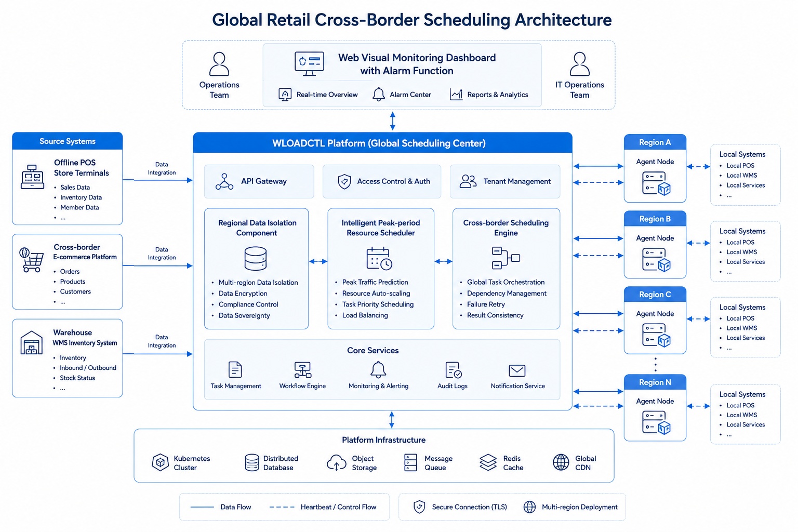Screen dimensions: 798x532
Task: Click the IT Operations Team person icon
Action: pyautogui.click(x=580, y=64)
